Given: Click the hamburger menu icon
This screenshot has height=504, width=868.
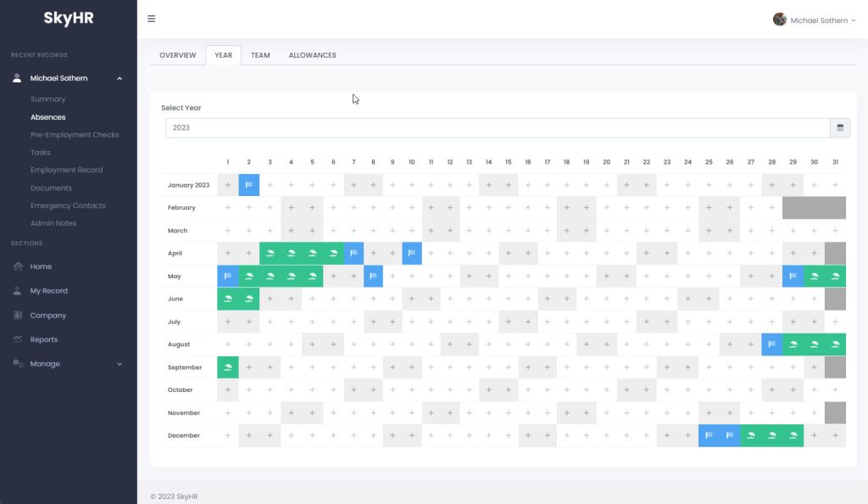Looking at the screenshot, I should 151,19.
